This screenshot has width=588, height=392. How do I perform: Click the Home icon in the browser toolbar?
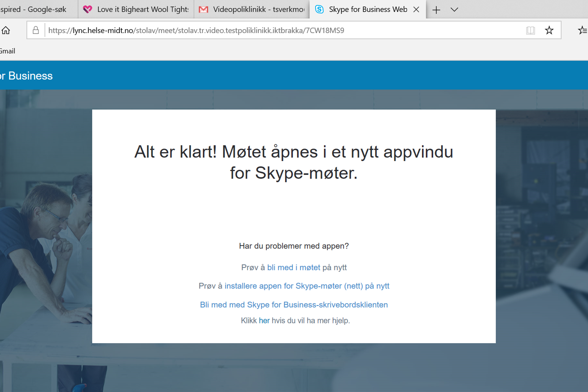click(x=6, y=30)
